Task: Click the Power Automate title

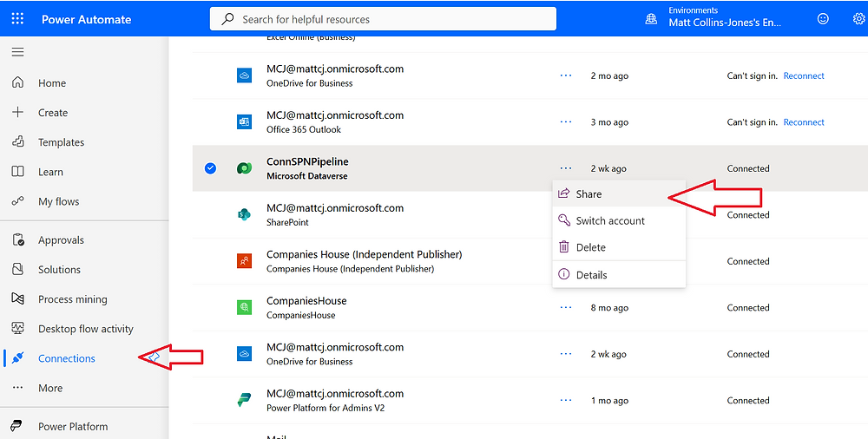Action: tap(86, 19)
